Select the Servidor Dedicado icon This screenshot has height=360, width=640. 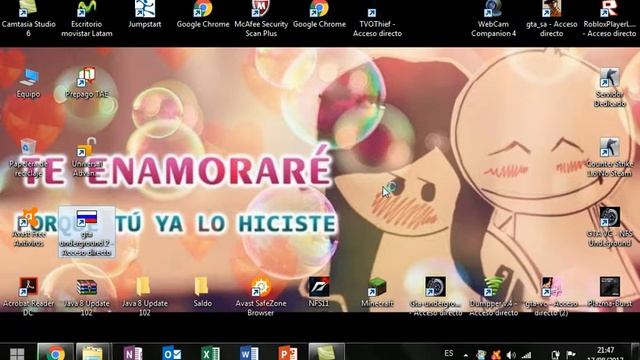[x=610, y=88]
